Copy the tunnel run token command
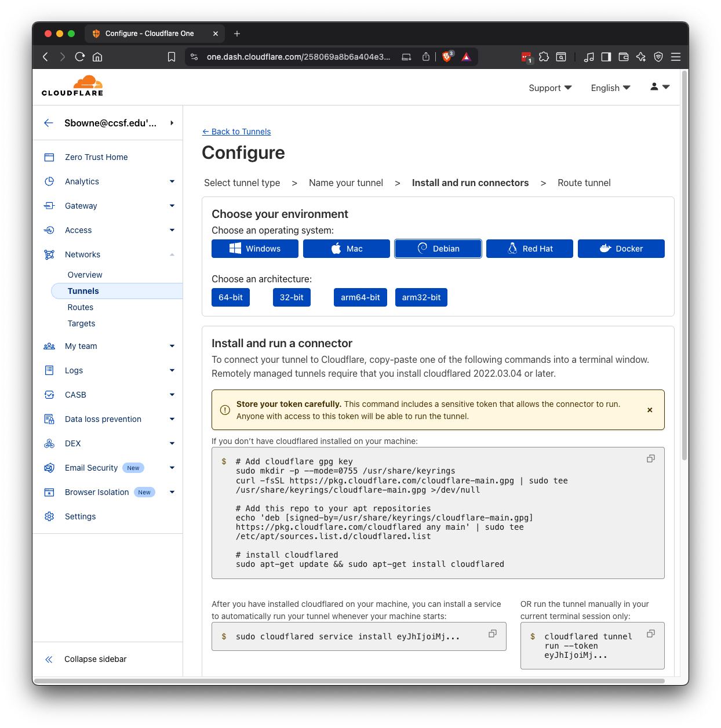 click(x=651, y=634)
